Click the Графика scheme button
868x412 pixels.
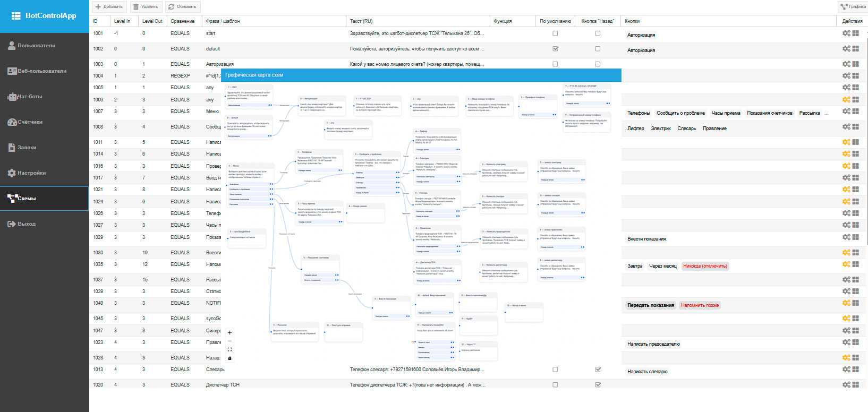[x=853, y=6]
